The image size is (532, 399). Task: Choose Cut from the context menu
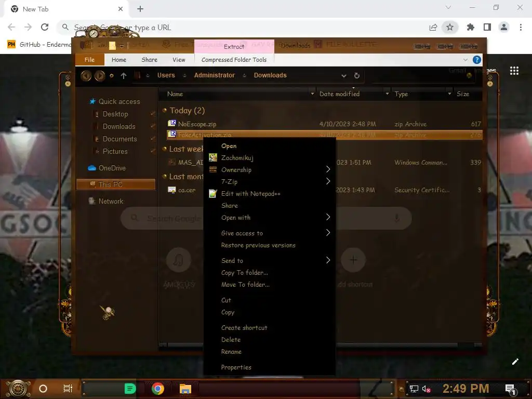tap(270, 300)
